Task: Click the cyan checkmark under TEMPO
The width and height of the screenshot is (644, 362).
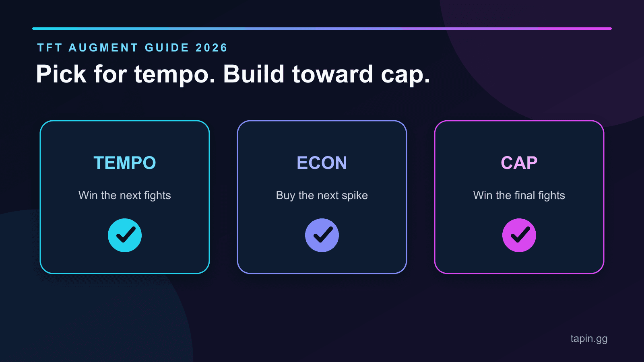Action: coord(125,235)
